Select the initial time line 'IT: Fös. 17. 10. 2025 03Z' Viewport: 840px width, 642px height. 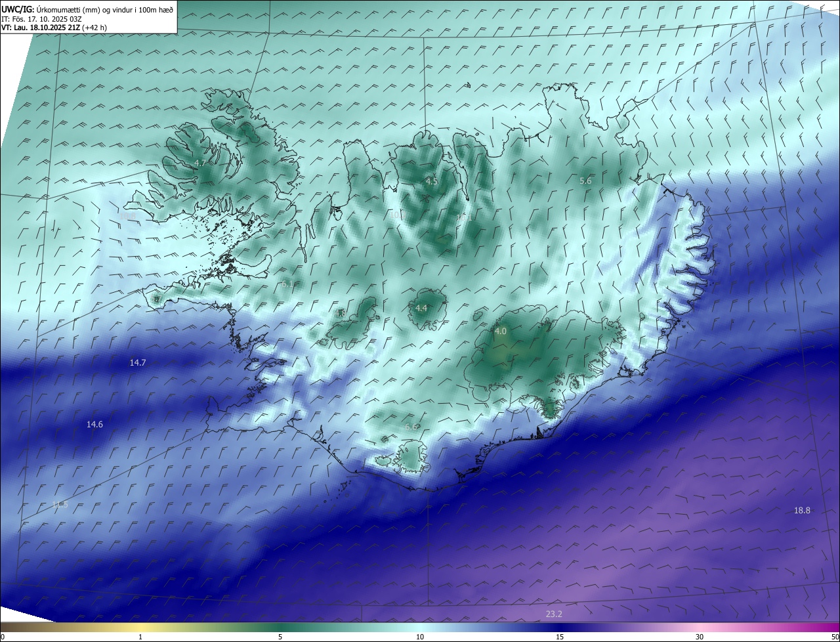tap(41, 18)
